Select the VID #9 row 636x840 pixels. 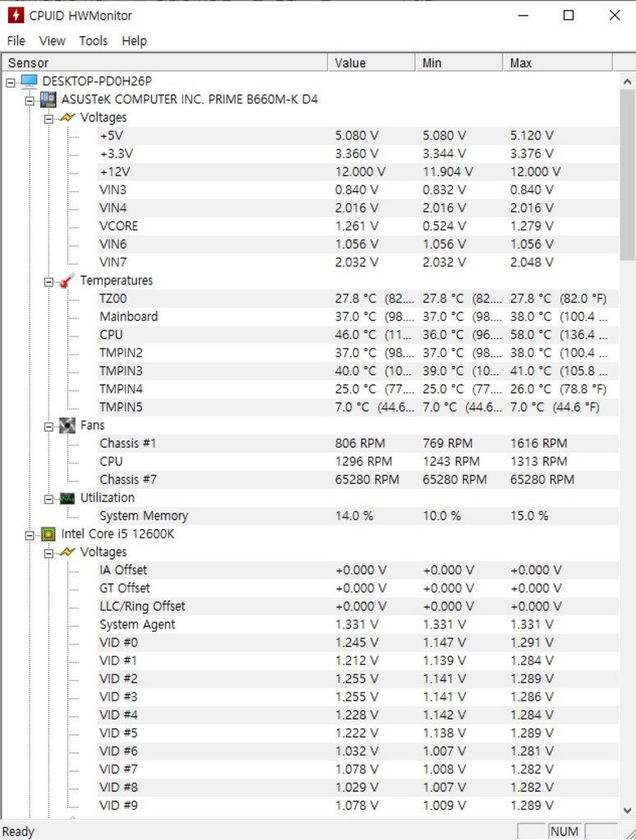pyautogui.click(x=358, y=806)
